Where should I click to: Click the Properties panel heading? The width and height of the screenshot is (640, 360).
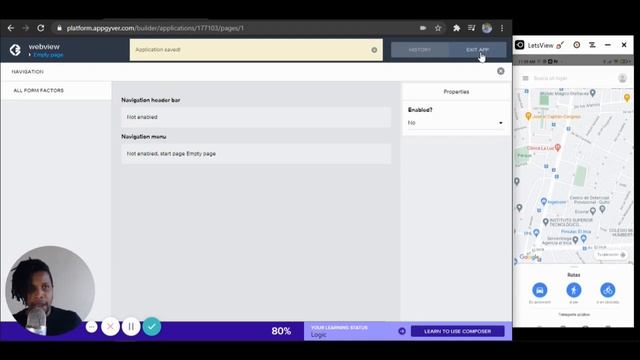[x=456, y=92]
